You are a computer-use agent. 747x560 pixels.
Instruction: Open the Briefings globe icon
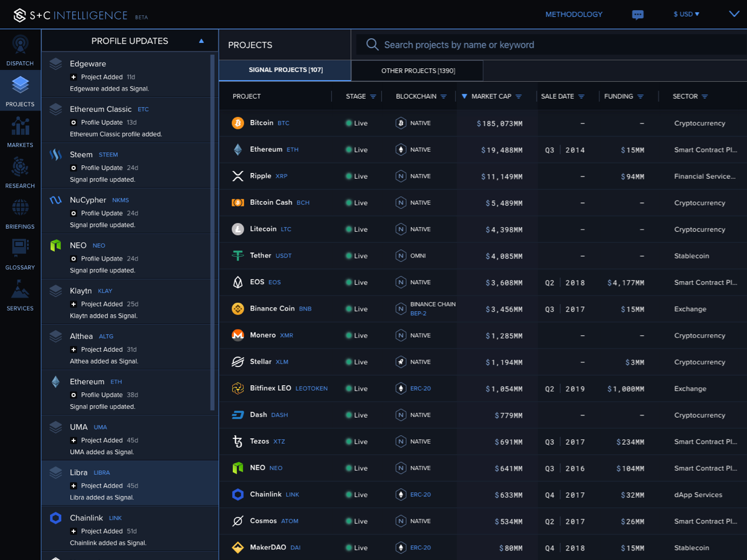pyautogui.click(x=21, y=208)
